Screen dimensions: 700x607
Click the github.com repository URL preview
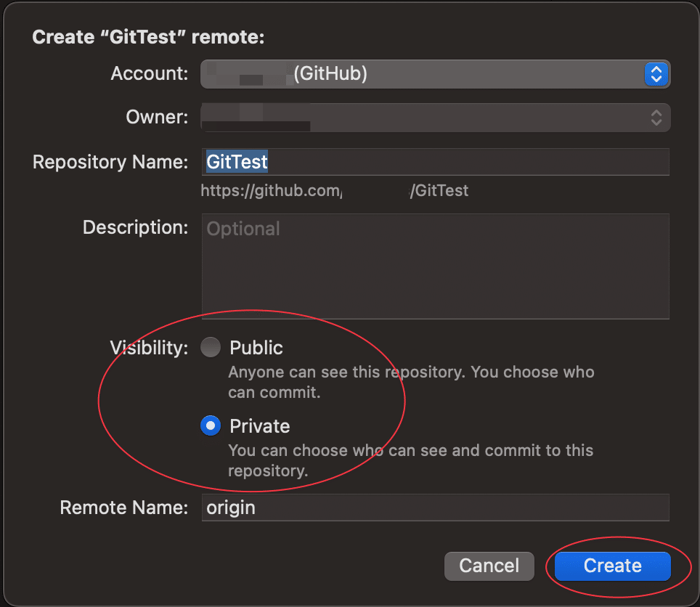pyautogui.click(x=334, y=190)
